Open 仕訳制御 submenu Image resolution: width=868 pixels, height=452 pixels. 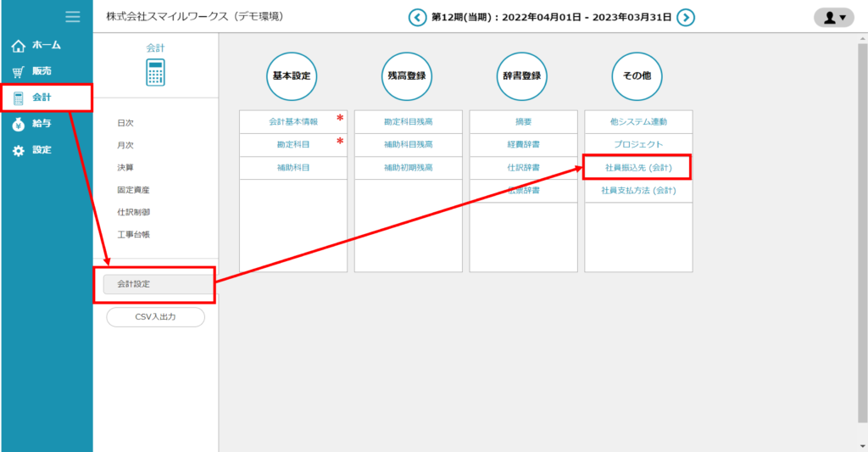pos(133,212)
